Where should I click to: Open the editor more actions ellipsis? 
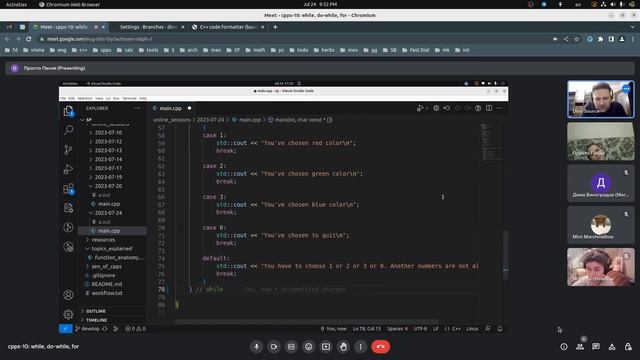coord(500,108)
